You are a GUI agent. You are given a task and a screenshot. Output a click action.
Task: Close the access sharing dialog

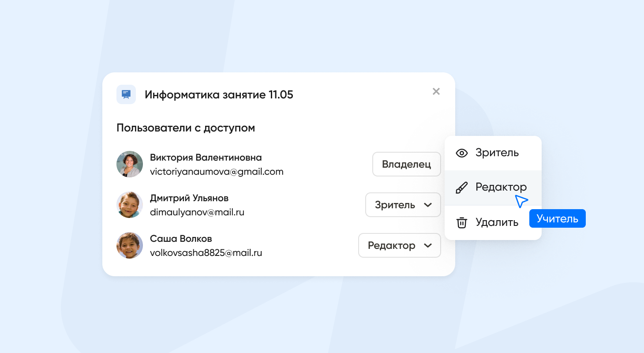pyautogui.click(x=436, y=91)
